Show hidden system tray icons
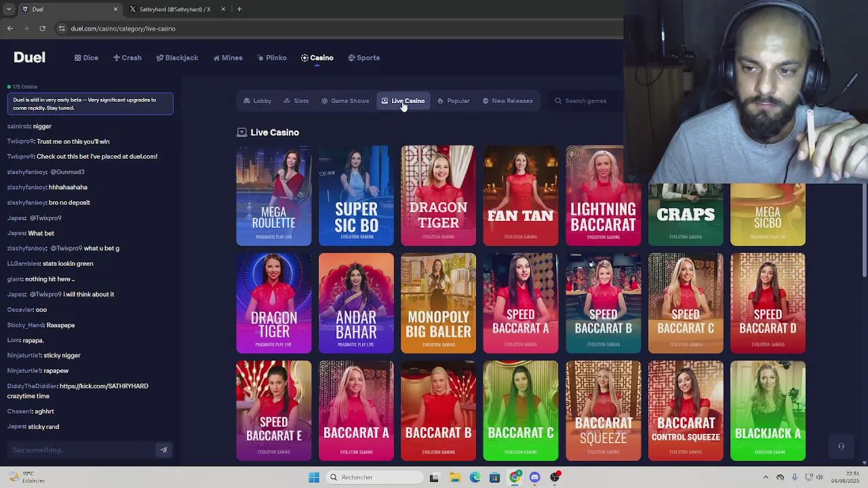 pyautogui.click(x=766, y=477)
